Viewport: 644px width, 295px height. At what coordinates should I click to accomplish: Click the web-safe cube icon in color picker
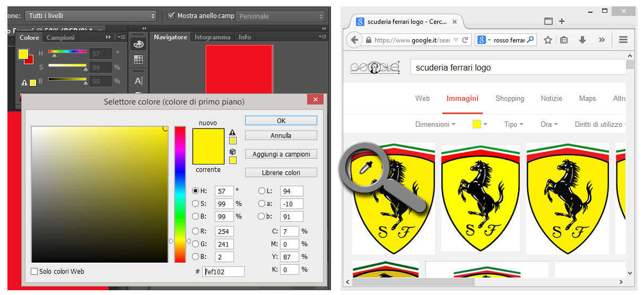click(232, 152)
